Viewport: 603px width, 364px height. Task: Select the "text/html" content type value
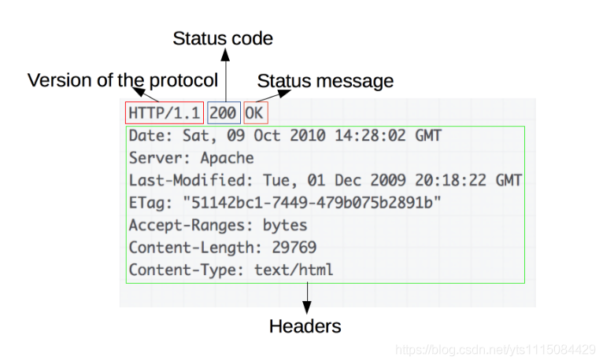[x=294, y=270]
